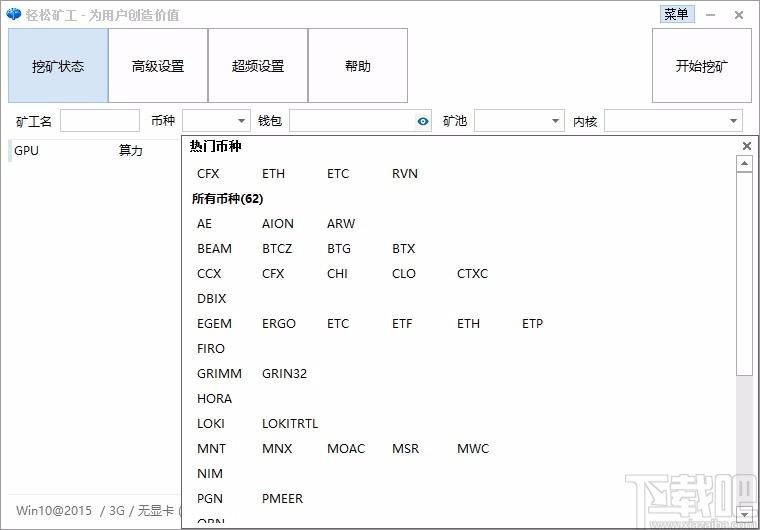Select NIM coin
The height and width of the screenshot is (530, 760).
pyautogui.click(x=210, y=473)
